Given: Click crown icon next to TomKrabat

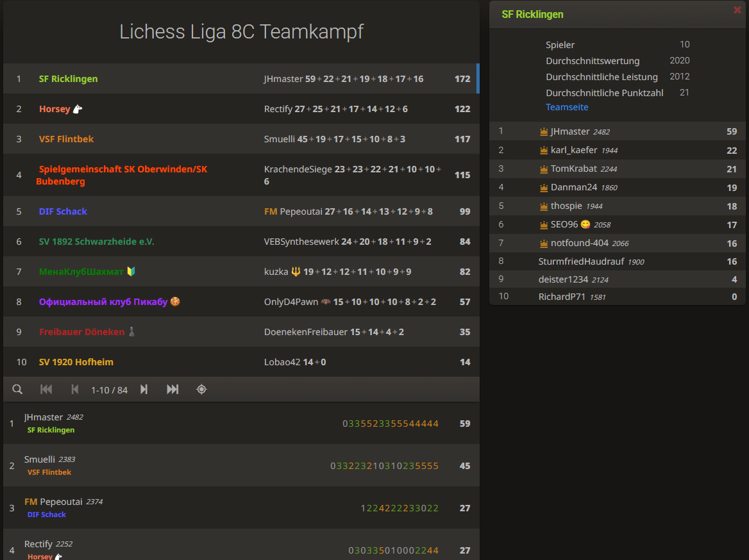Looking at the screenshot, I should [x=544, y=169].
